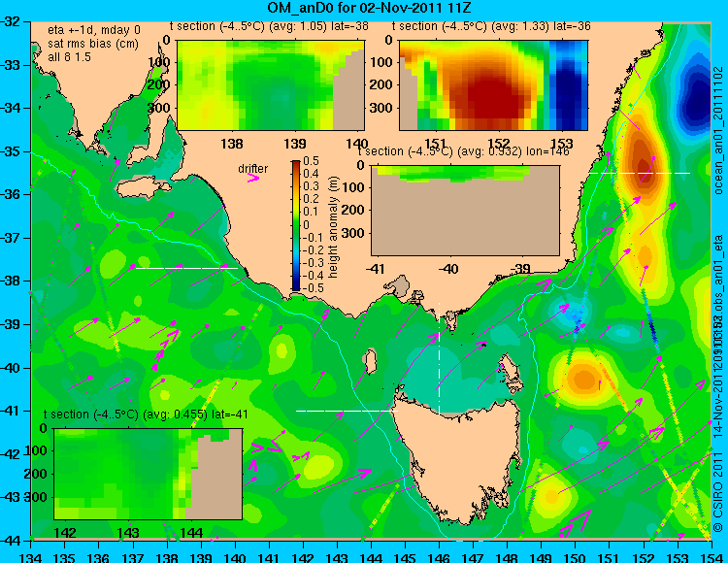
Task: Click the "-32" latitude axis label
Action: [x=11, y=21]
